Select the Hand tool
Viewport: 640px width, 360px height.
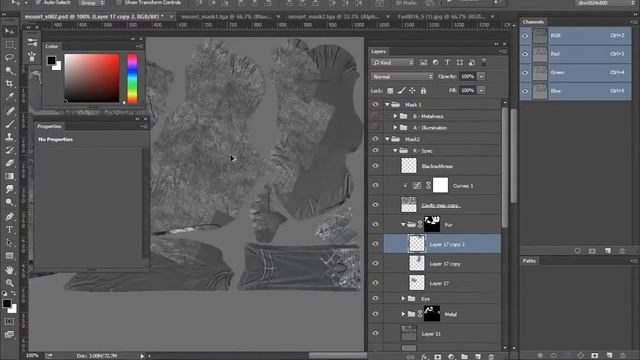pyautogui.click(x=9, y=270)
